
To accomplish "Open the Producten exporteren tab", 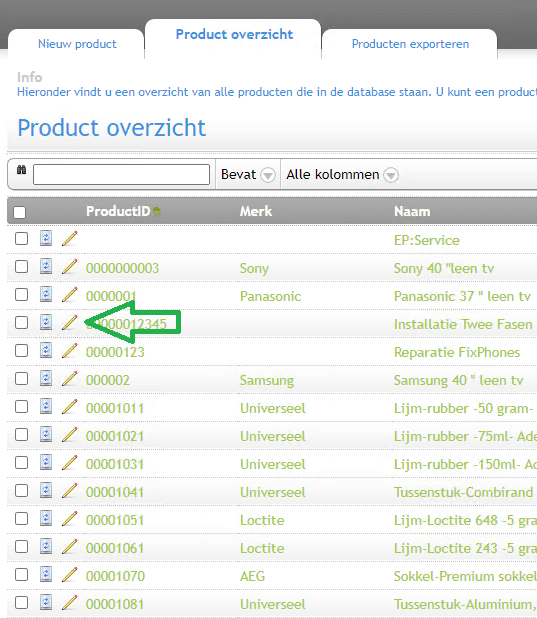I will pos(410,44).
